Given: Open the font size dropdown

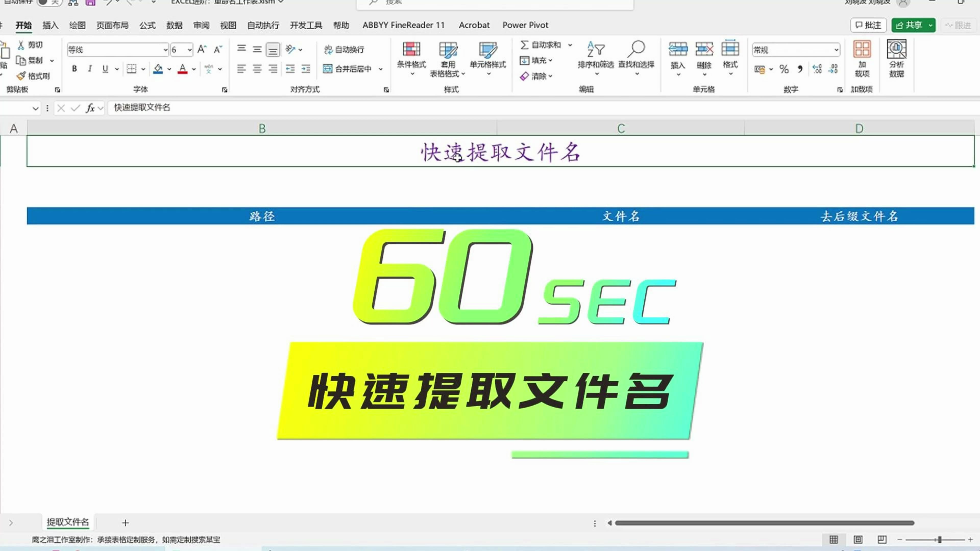Looking at the screenshot, I should pyautogui.click(x=189, y=49).
